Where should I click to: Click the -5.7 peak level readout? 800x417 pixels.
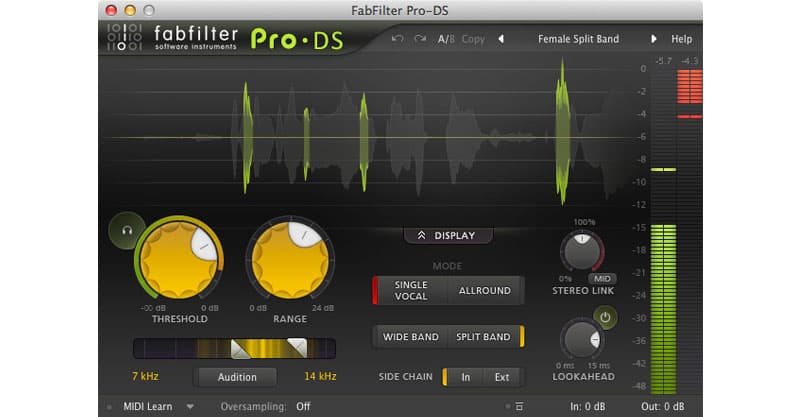coord(663,61)
